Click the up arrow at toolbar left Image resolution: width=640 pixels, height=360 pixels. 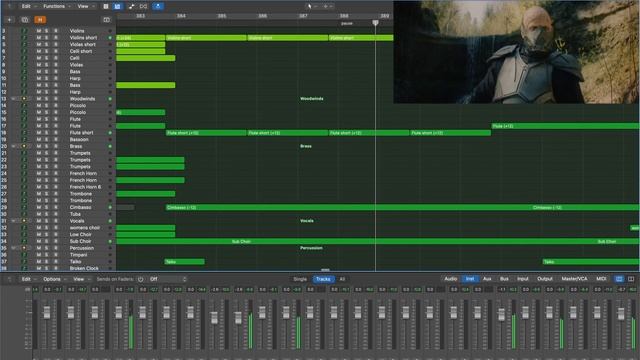9,6
